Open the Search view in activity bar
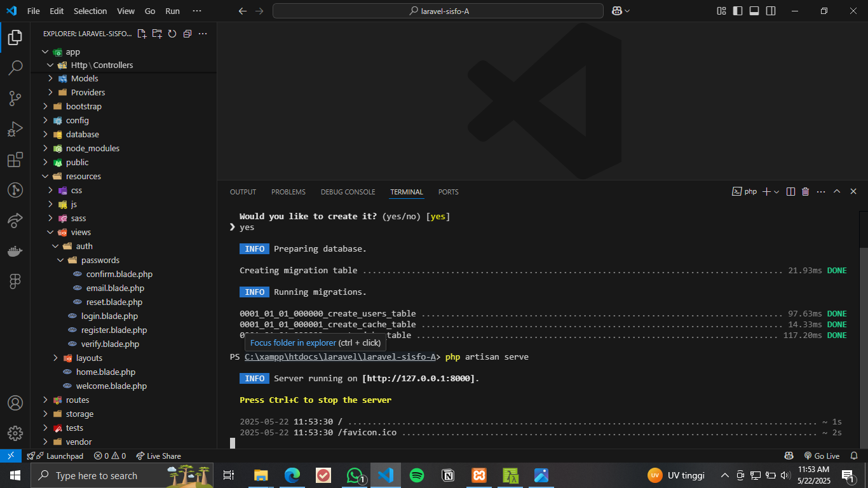This screenshot has height=488, width=868. click(15, 67)
